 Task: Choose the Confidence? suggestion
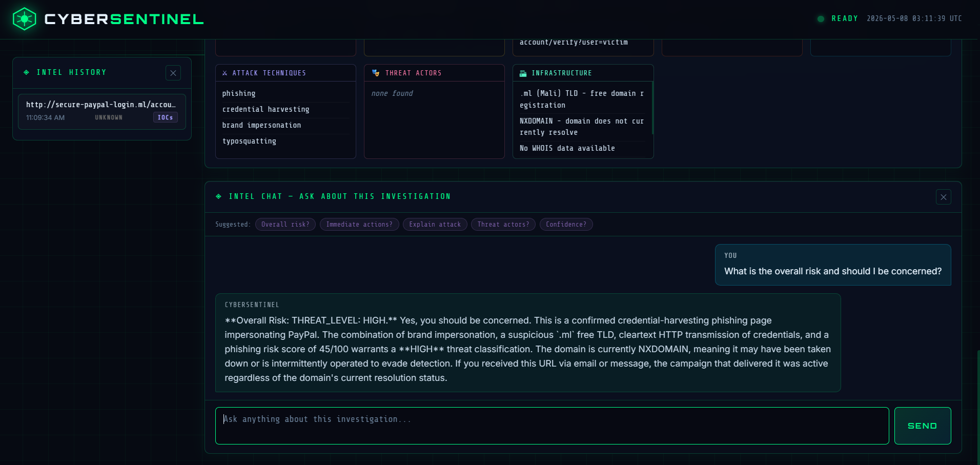click(x=566, y=225)
